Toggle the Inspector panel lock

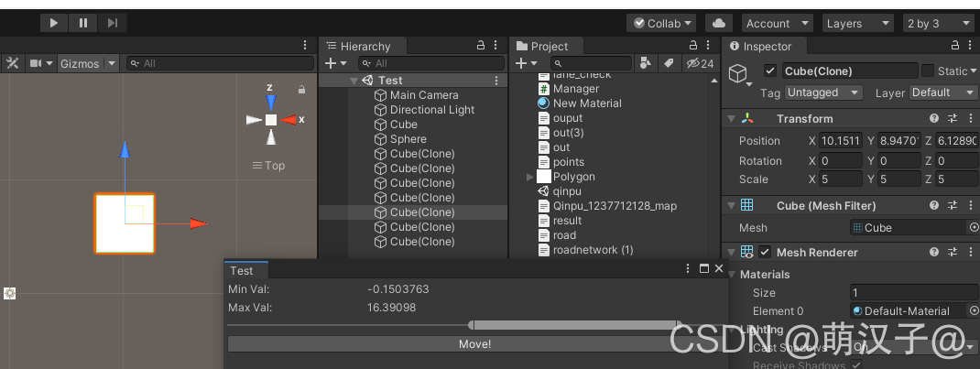[955, 45]
